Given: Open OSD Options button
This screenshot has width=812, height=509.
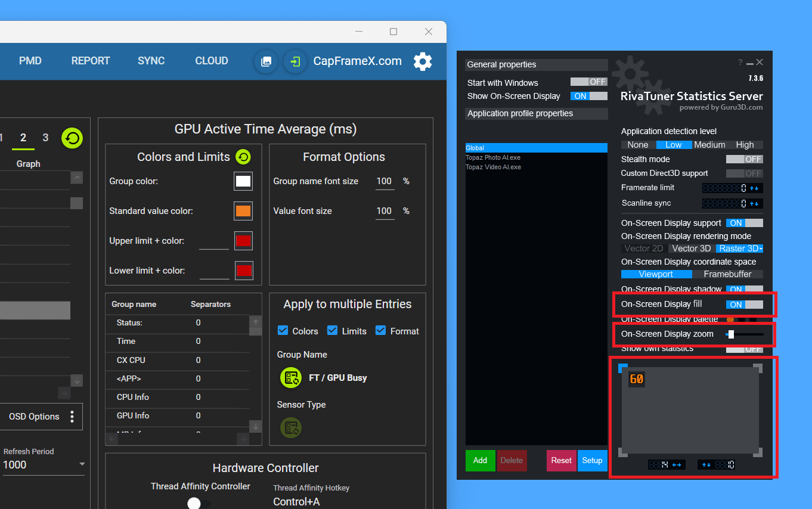Looking at the screenshot, I should (41, 416).
